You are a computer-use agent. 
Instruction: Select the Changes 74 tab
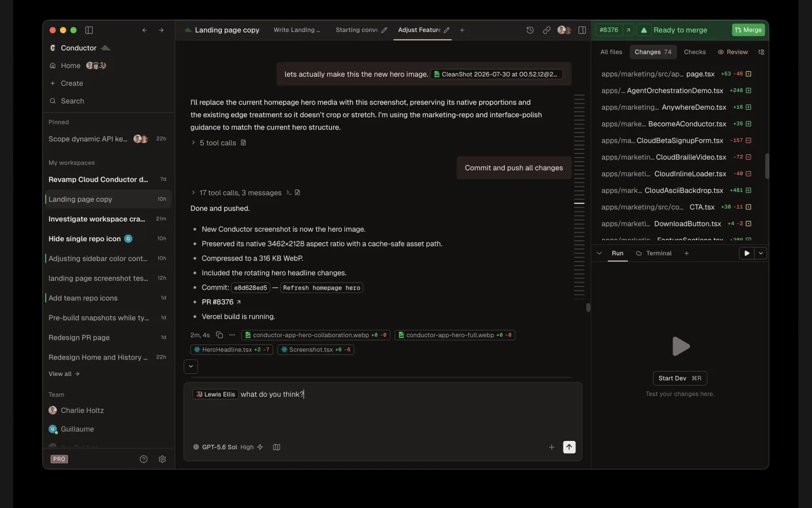point(653,52)
